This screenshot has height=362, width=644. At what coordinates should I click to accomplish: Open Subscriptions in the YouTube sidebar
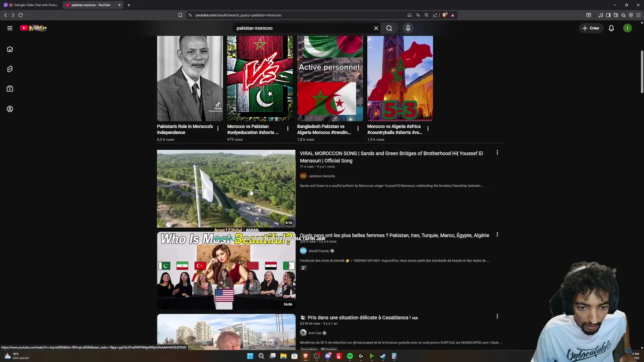10,89
